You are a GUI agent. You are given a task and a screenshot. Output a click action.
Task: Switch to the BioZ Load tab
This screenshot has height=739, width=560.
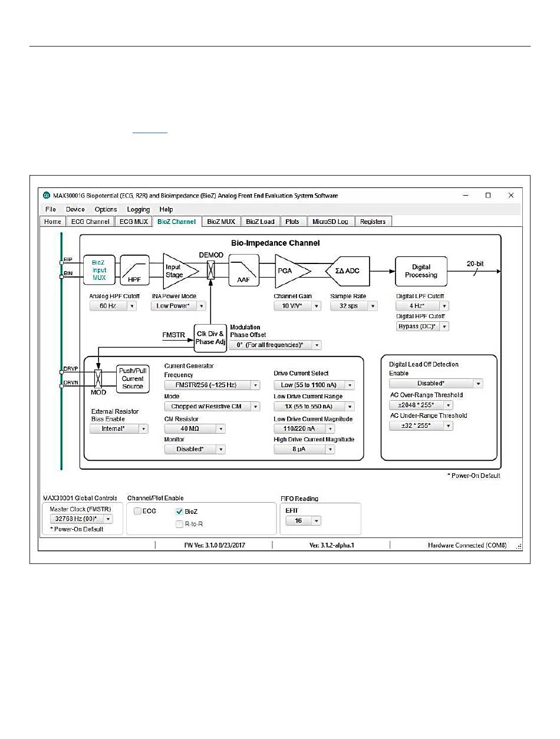[x=260, y=222]
